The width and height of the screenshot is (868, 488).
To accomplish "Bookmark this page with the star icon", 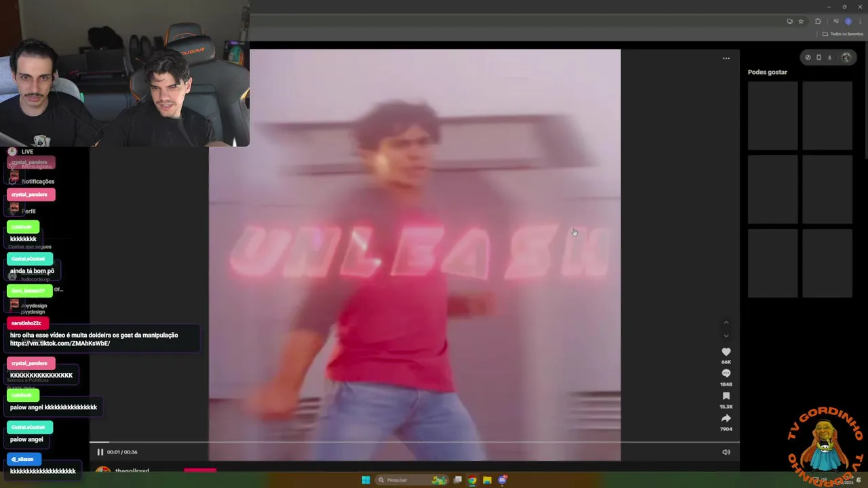I will (800, 21).
